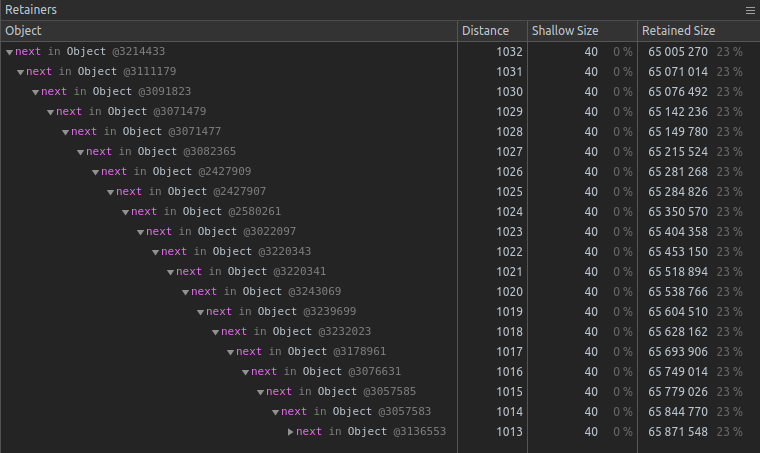Collapse the Object @3076631 tree node

pos(246,372)
